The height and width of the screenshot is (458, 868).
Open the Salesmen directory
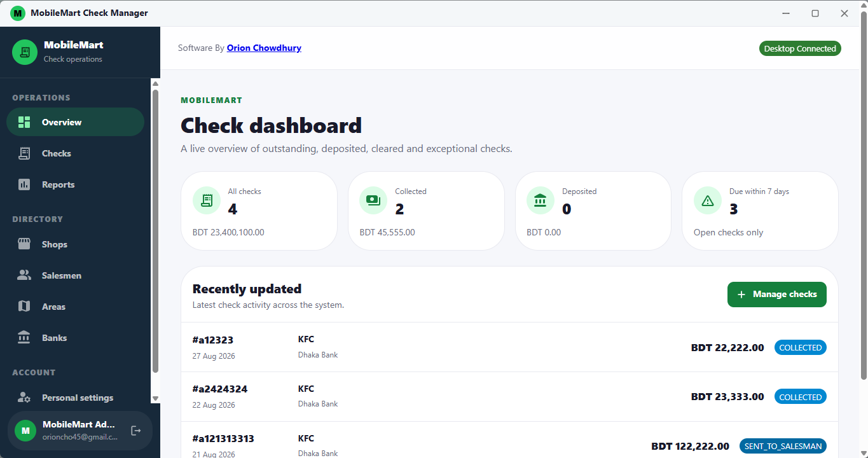(x=75, y=275)
